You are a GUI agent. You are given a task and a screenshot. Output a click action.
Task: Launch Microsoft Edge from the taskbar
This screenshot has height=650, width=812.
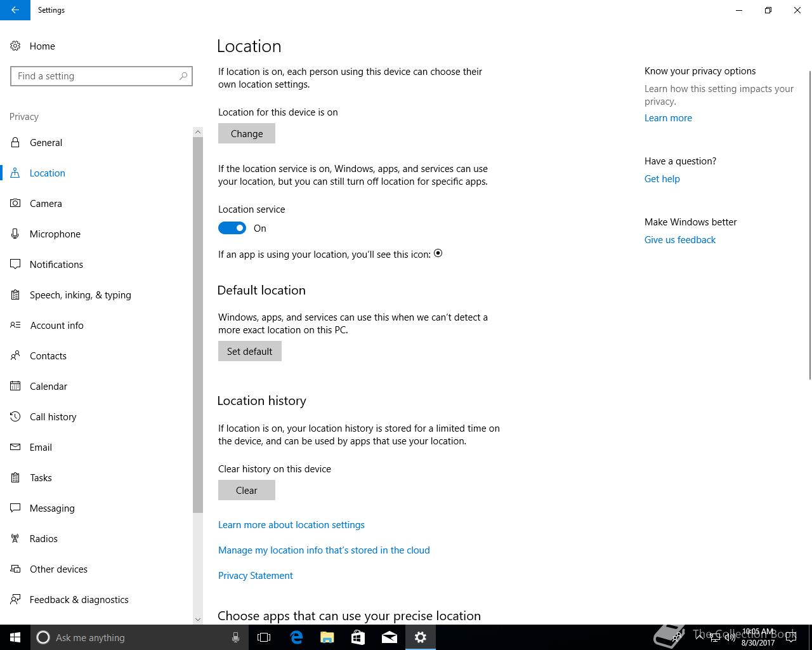point(296,637)
